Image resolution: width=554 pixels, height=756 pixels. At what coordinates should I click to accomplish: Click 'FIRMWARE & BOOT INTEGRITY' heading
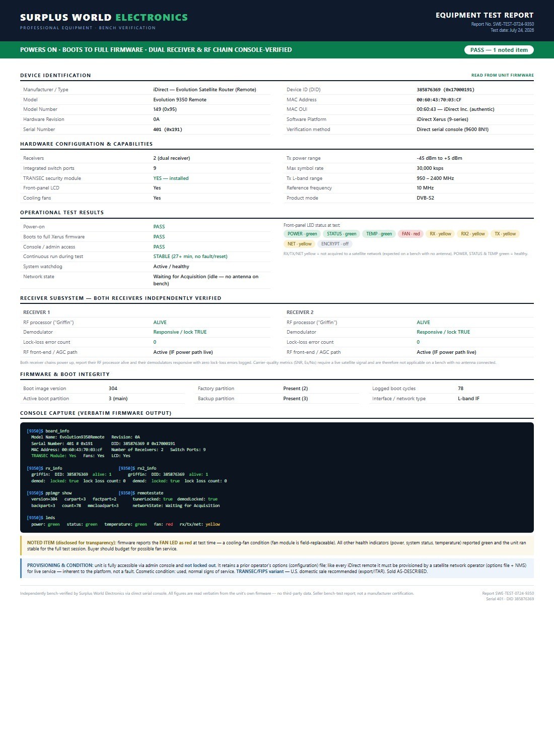(65, 374)
